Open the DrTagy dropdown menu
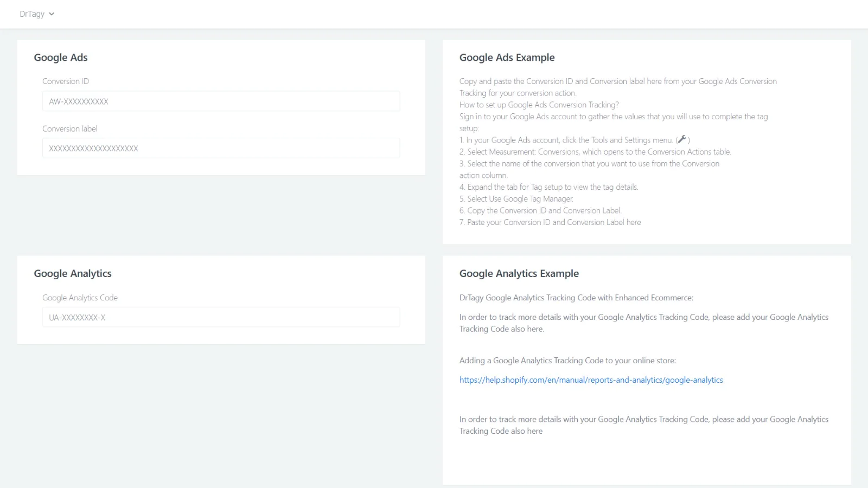 pyautogui.click(x=37, y=14)
